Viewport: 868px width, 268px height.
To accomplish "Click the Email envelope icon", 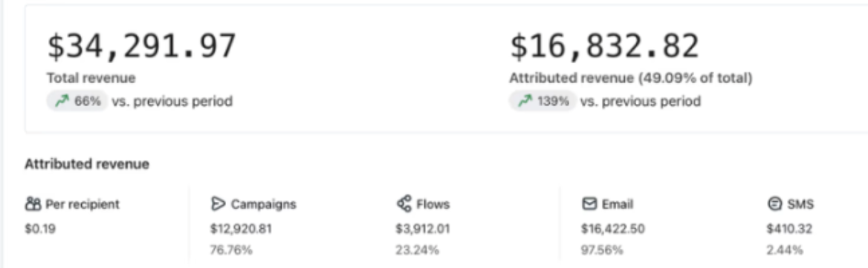I will pyautogui.click(x=589, y=204).
